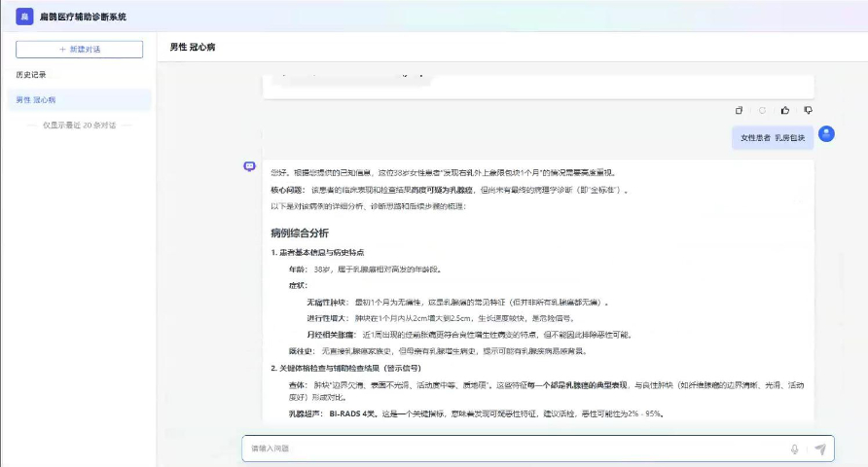Click the 扁鹊医疗辅助诊断系统 app title
Image resolution: width=868 pixels, height=467 pixels.
click(83, 17)
